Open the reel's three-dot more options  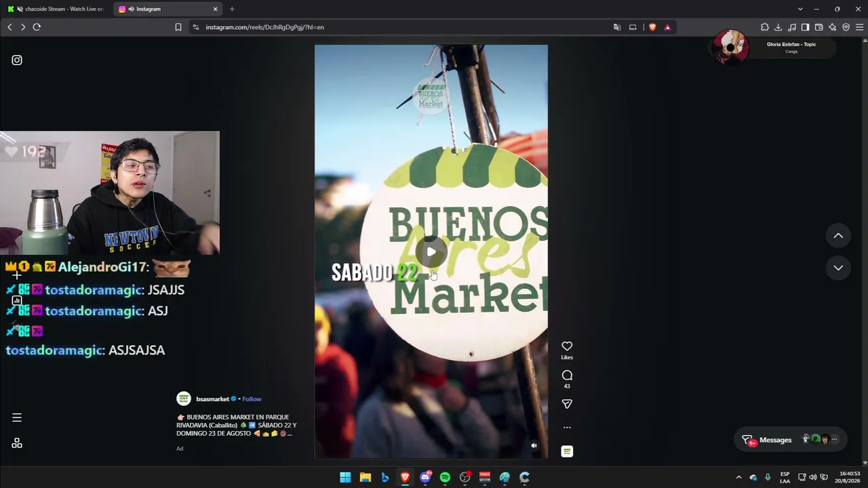click(x=567, y=428)
